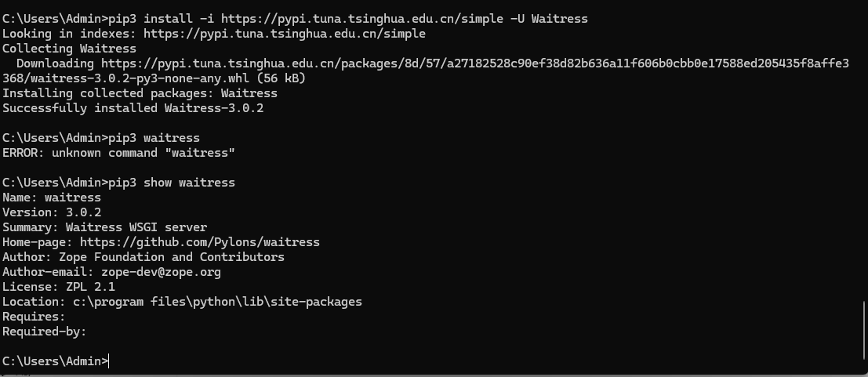The width and height of the screenshot is (868, 377).
Task: Select the "Version: 3.0.2" output line
Action: [52, 212]
